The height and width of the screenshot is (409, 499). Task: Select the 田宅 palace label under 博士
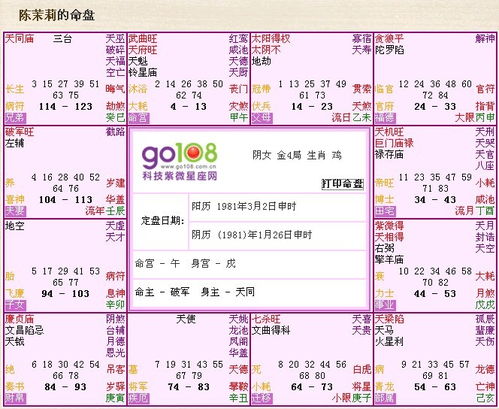tap(385, 211)
